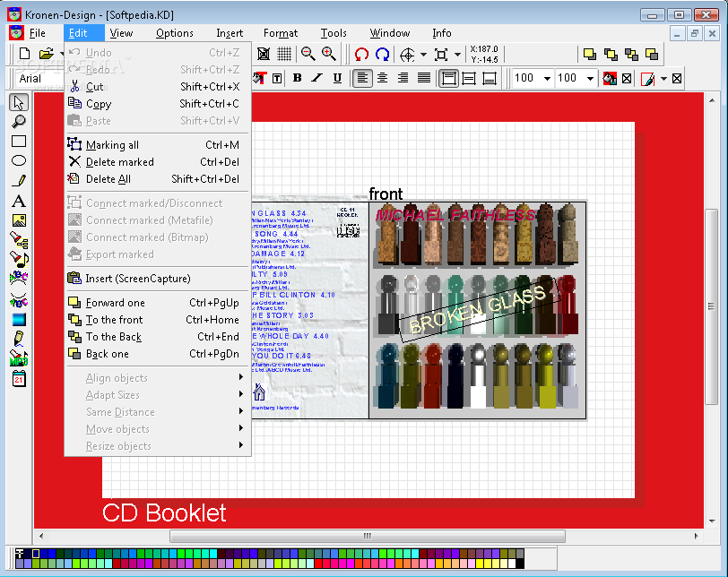Toggle underline formatting
Image resolution: width=728 pixels, height=577 pixels.
[337, 78]
